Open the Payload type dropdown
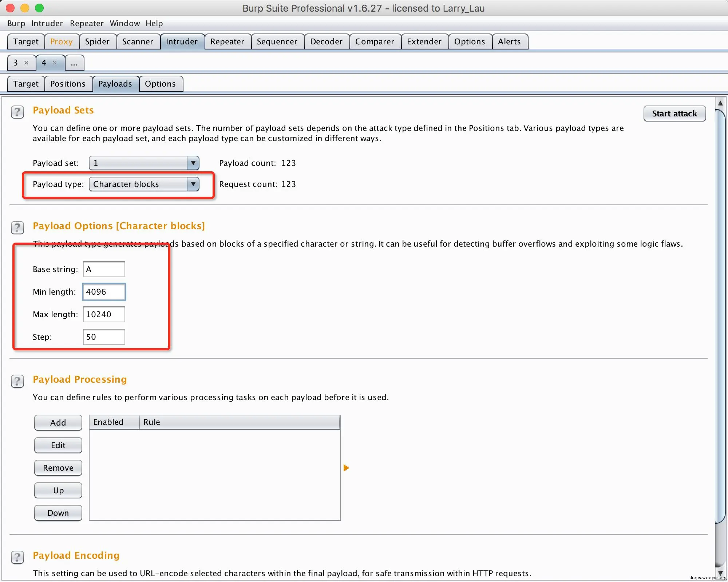The image size is (728, 582). click(x=144, y=184)
